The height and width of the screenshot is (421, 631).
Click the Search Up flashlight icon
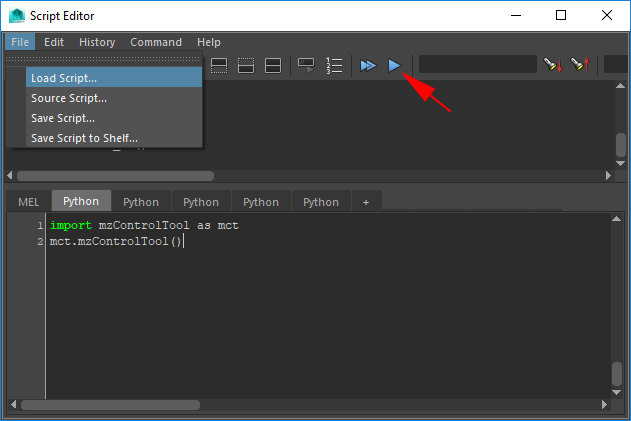pyautogui.click(x=580, y=64)
